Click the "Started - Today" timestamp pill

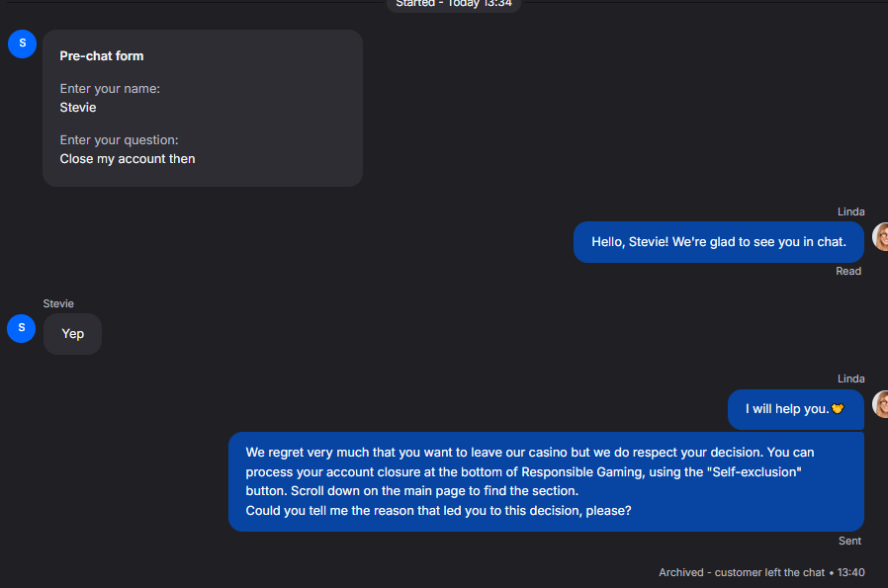454,4
